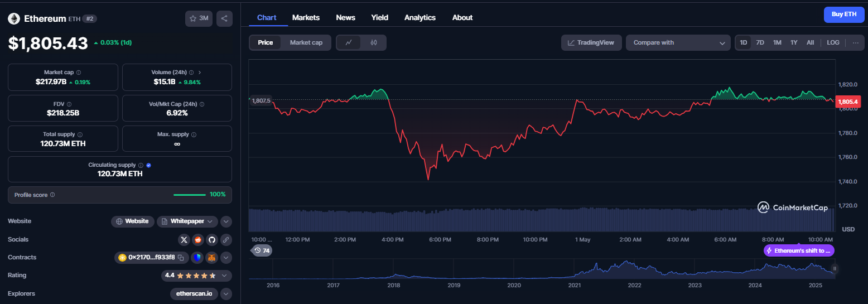Add Ethereum to watchlist via star button

199,18
